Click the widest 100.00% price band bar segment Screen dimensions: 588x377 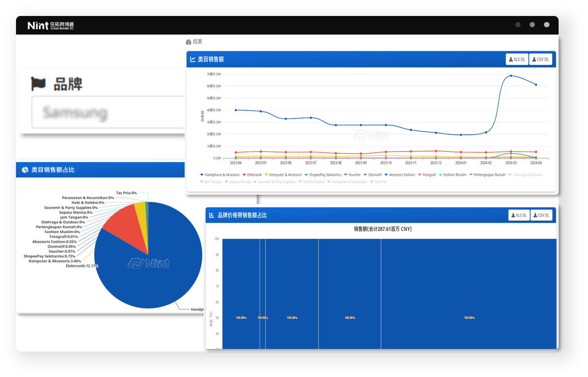coord(469,294)
